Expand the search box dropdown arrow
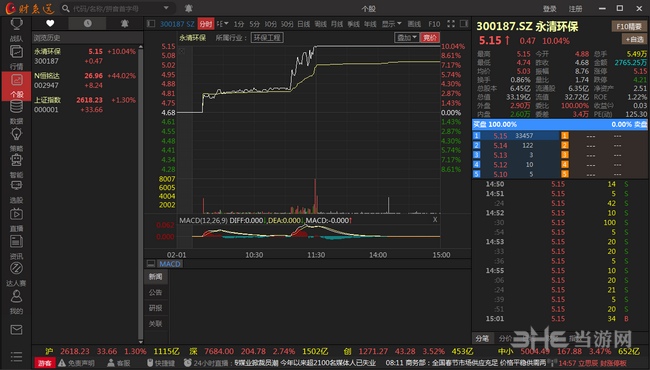Screen dimensions: 650x370 point(166,8)
